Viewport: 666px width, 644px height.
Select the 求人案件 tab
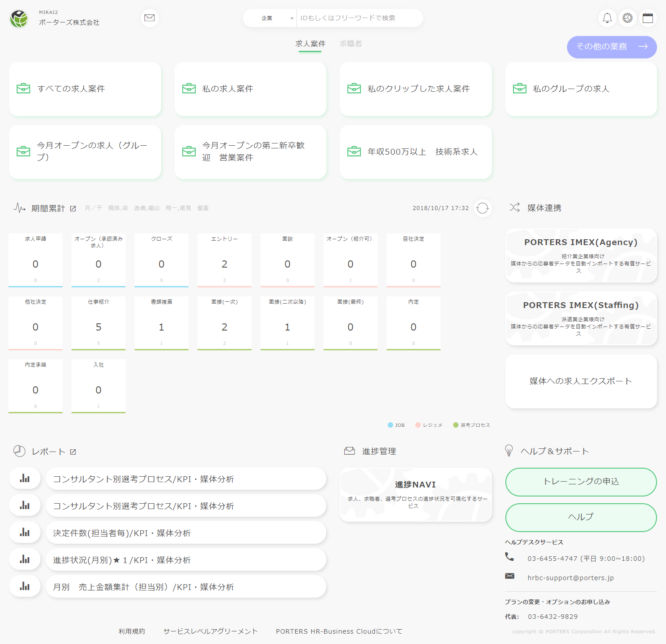coord(310,43)
